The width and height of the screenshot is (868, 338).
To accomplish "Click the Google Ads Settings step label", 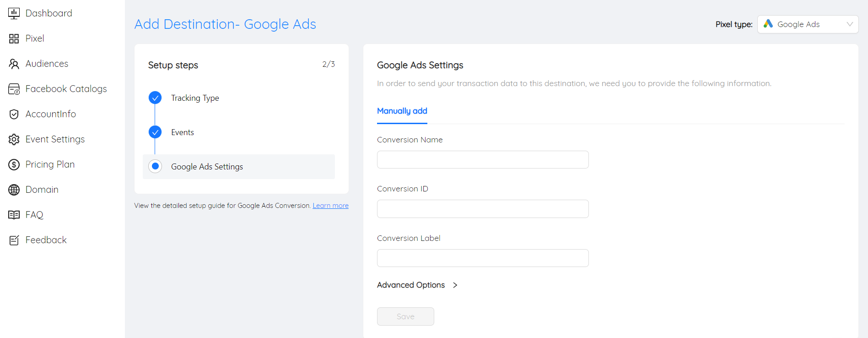I will point(207,167).
